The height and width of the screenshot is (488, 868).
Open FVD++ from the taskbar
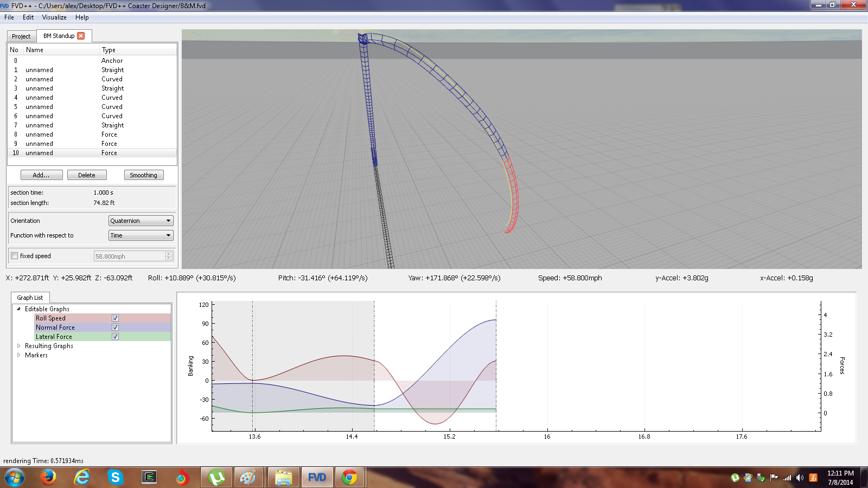tap(317, 478)
